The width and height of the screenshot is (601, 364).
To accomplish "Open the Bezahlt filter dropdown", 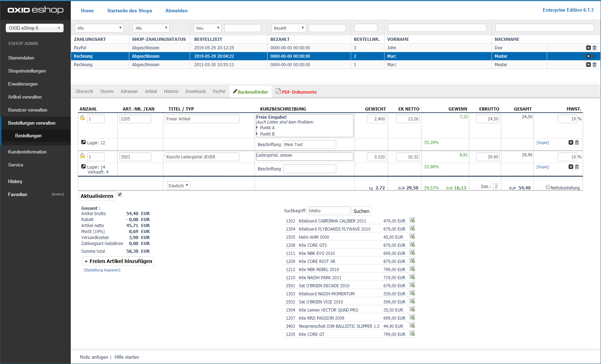I will click(x=288, y=28).
